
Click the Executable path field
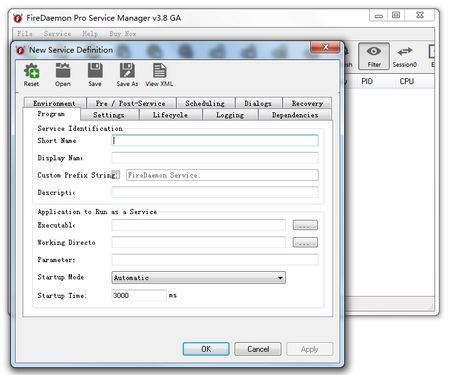(199, 225)
